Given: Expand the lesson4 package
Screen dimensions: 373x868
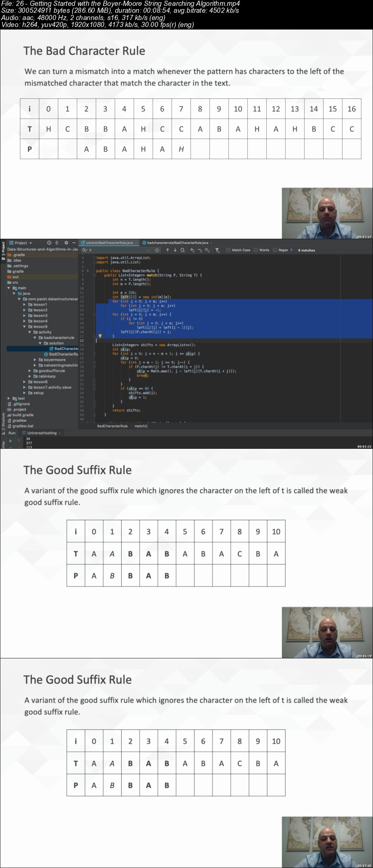Looking at the screenshot, I should pyautogui.click(x=25, y=321).
